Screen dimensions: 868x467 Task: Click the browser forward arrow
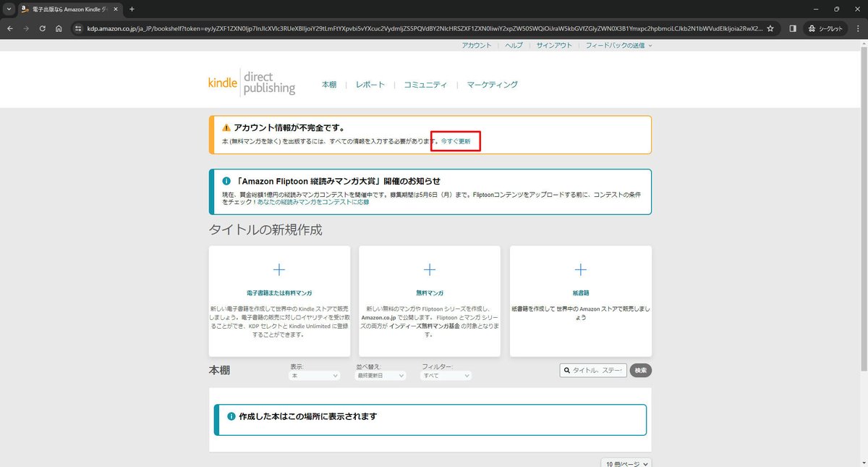27,28
